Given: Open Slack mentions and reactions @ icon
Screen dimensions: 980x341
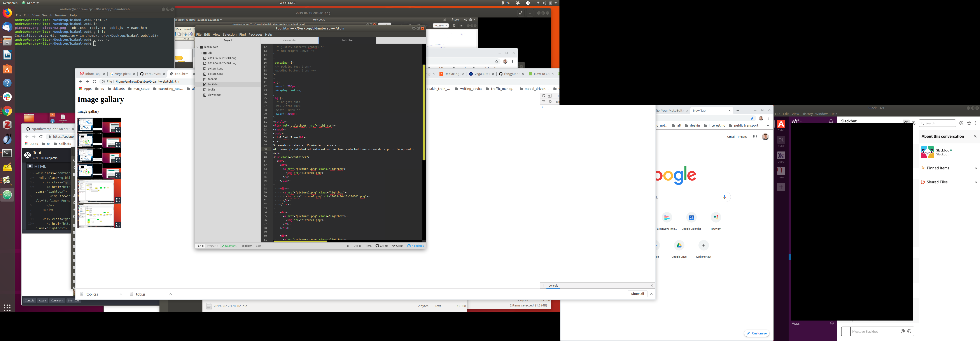Looking at the screenshot, I should [961, 123].
